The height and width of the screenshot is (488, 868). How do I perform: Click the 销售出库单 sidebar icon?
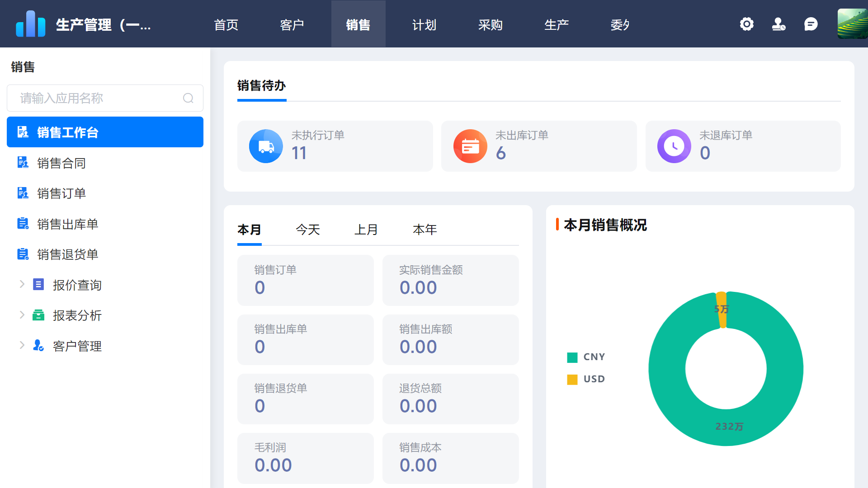pos(23,224)
